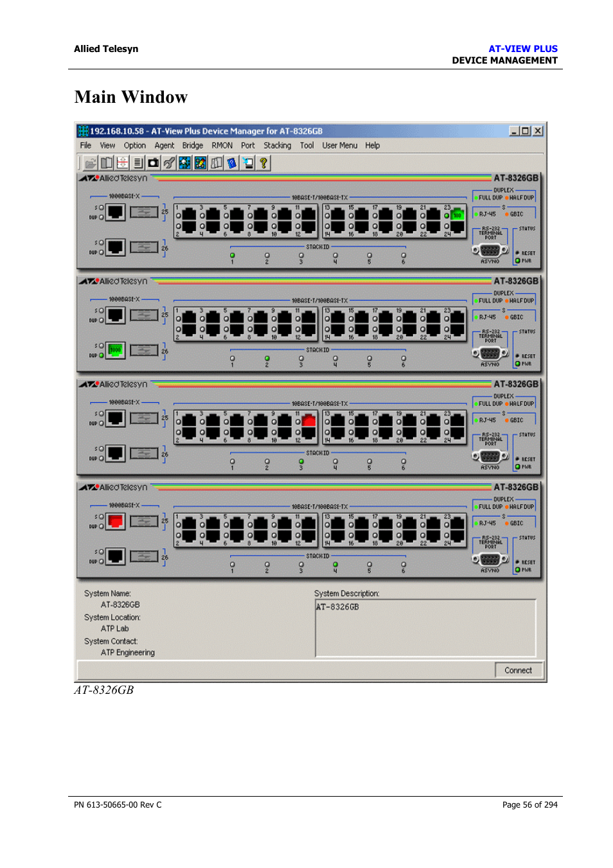Image resolution: width=613 pixels, height=868 pixels.
Task: Open the User Menu
Action: coord(340,146)
